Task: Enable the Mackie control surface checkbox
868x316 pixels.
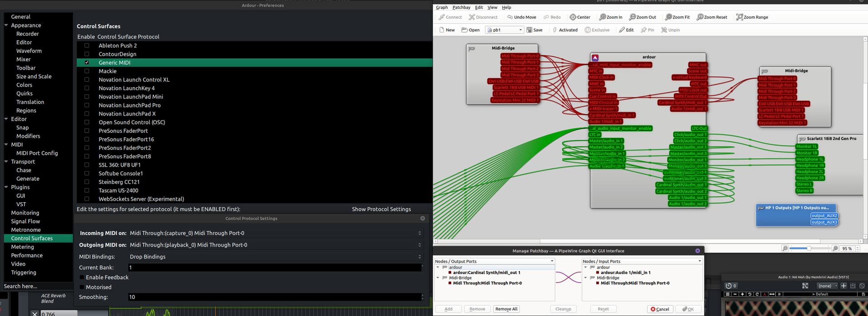Action: pyautogui.click(x=87, y=71)
